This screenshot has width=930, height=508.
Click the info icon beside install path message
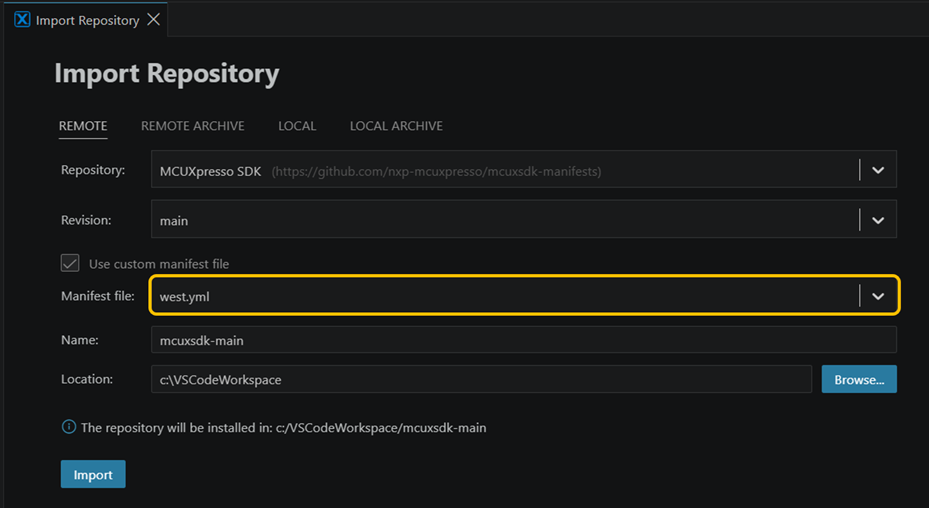click(x=69, y=427)
